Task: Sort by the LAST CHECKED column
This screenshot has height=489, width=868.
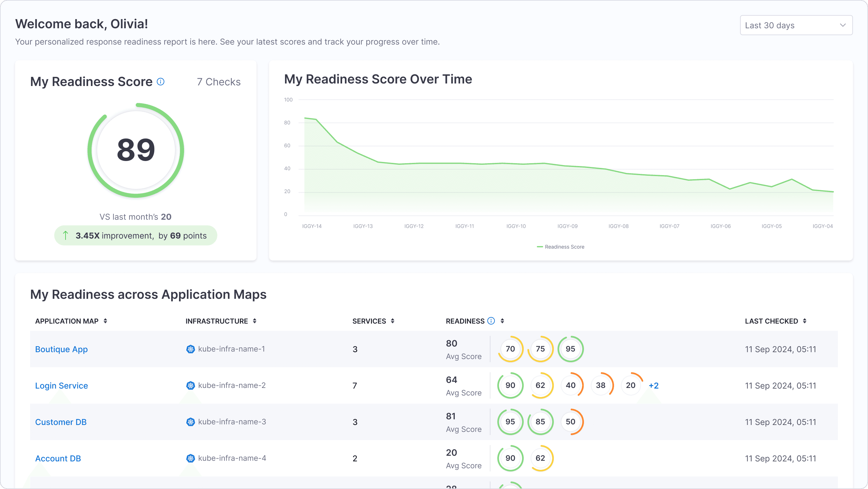Action: coord(805,321)
